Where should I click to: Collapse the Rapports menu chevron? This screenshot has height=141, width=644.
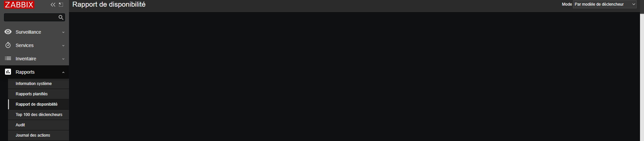(x=63, y=72)
